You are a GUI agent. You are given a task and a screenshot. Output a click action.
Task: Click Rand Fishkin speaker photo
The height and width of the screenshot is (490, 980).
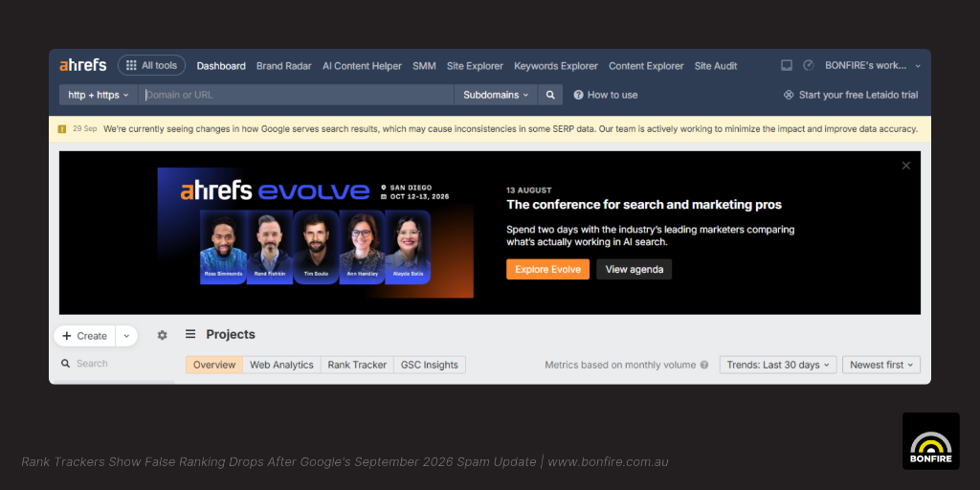pos(269,247)
